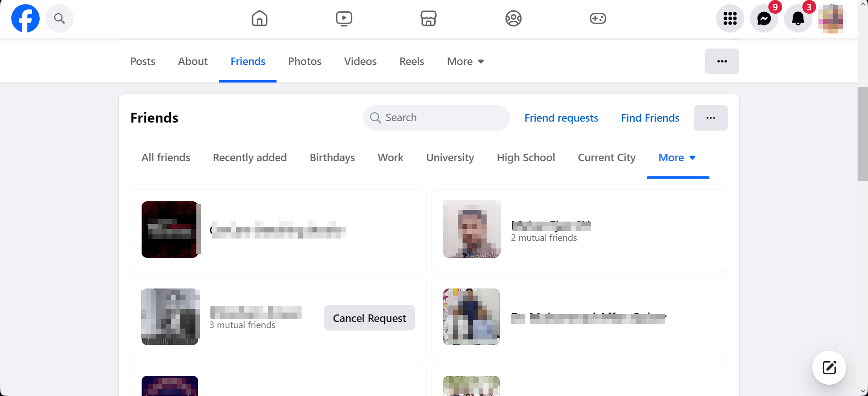The image size is (868, 396).
Task: Switch to the About tab
Action: [x=193, y=61]
